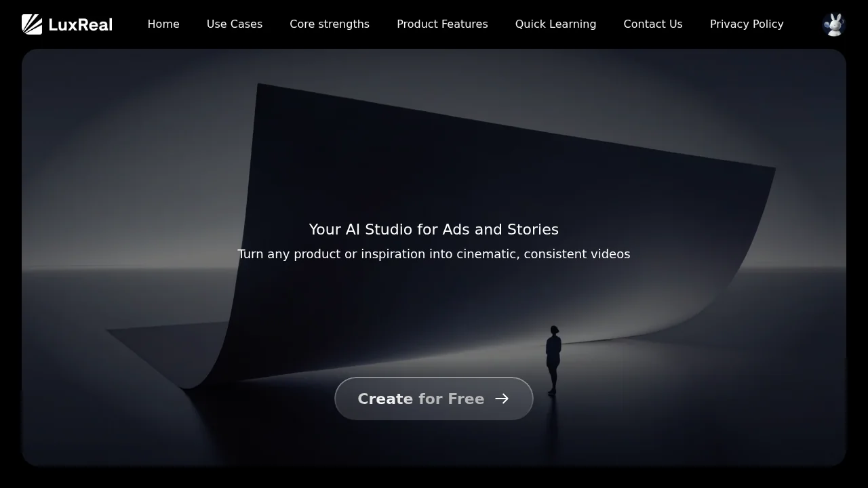
Task: Click the word 'Create' on the hero button
Action: point(385,399)
